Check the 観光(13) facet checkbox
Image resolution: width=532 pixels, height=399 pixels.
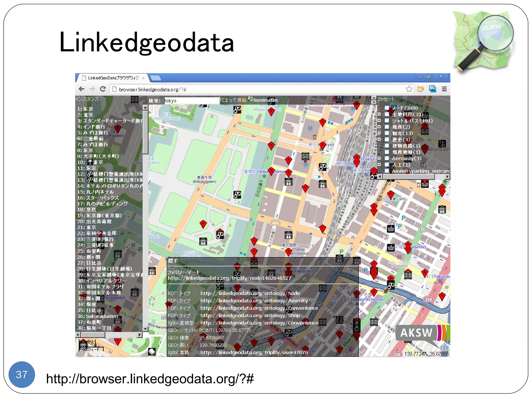click(387, 133)
